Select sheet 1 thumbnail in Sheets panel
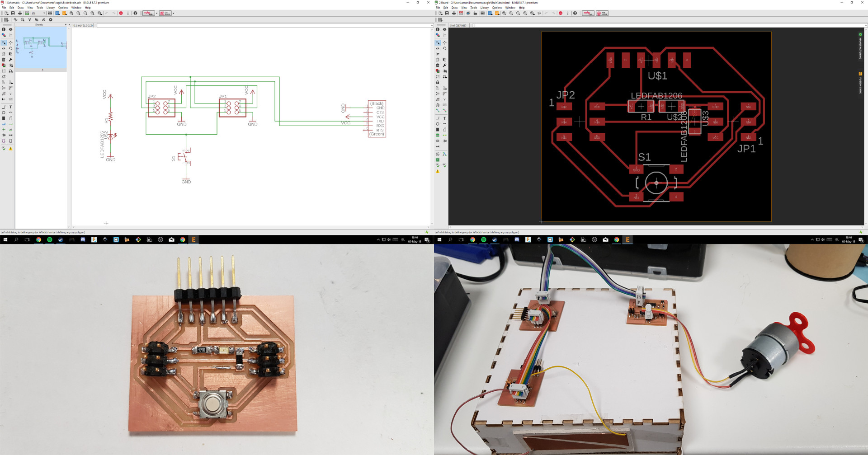The width and height of the screenshot is (868, 455). [x=41, y=49]
